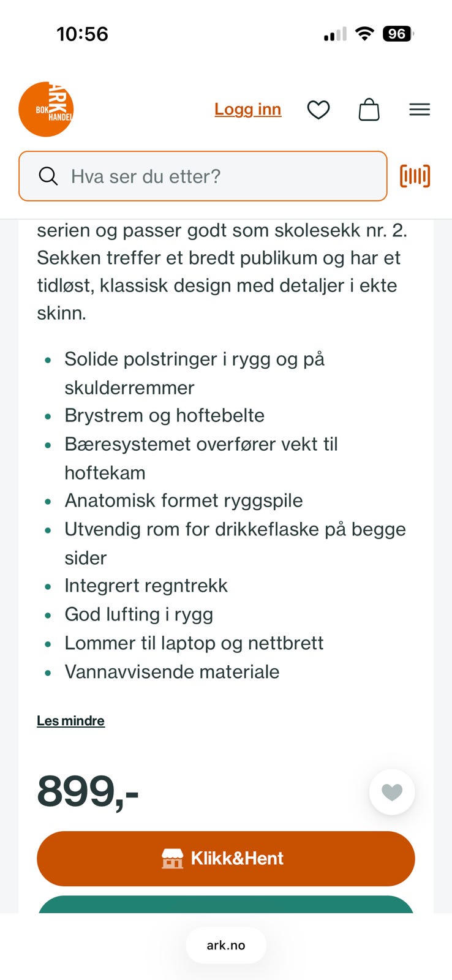This screenshot has height=980, width=452.
Task: Tap the ark.no address pill
Action: point(226,945)
